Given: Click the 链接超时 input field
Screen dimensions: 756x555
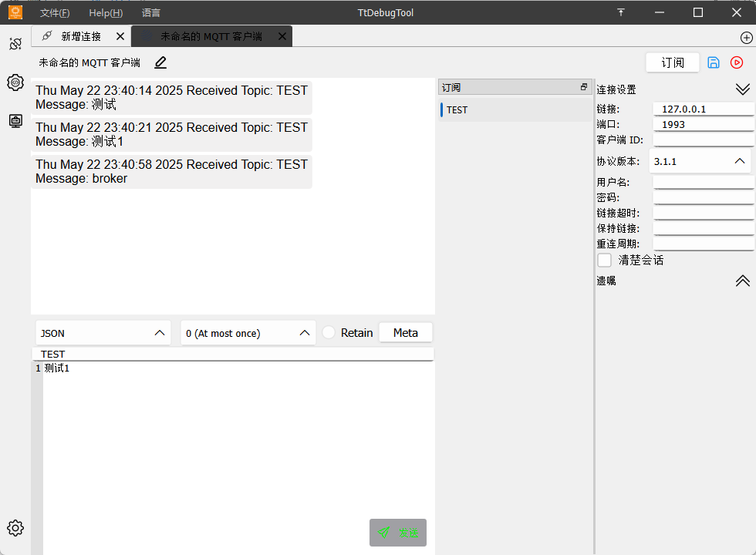Looking at the screenshot, I should click(704, 213).
